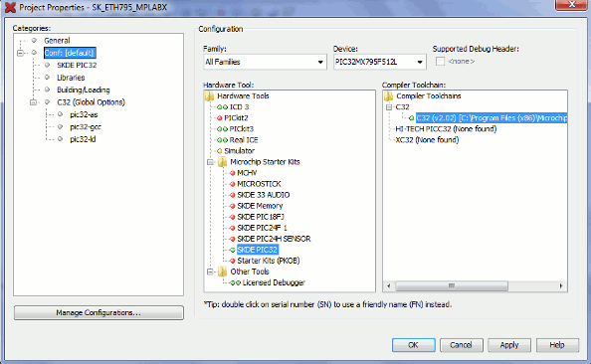
Task: Open Help for project properties
Action: 557,345
